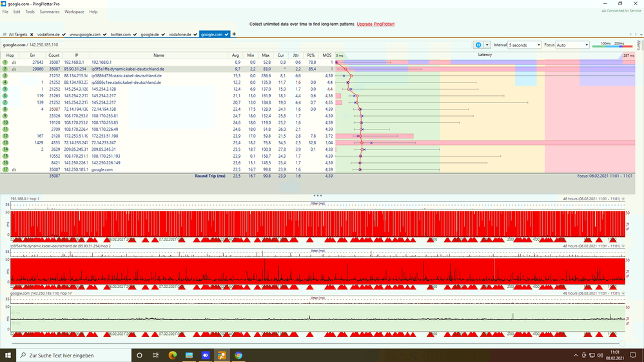Viewport: 644px width, 362px height.
Task: Click the MOS column header
Action: point(327,55)
